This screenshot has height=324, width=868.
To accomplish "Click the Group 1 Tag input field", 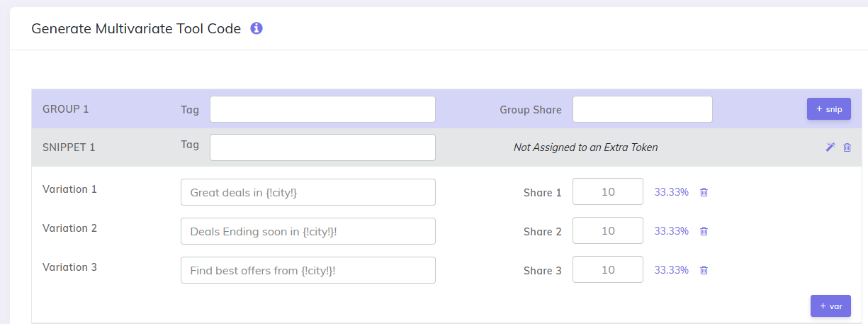I will (x=322, y=109).
